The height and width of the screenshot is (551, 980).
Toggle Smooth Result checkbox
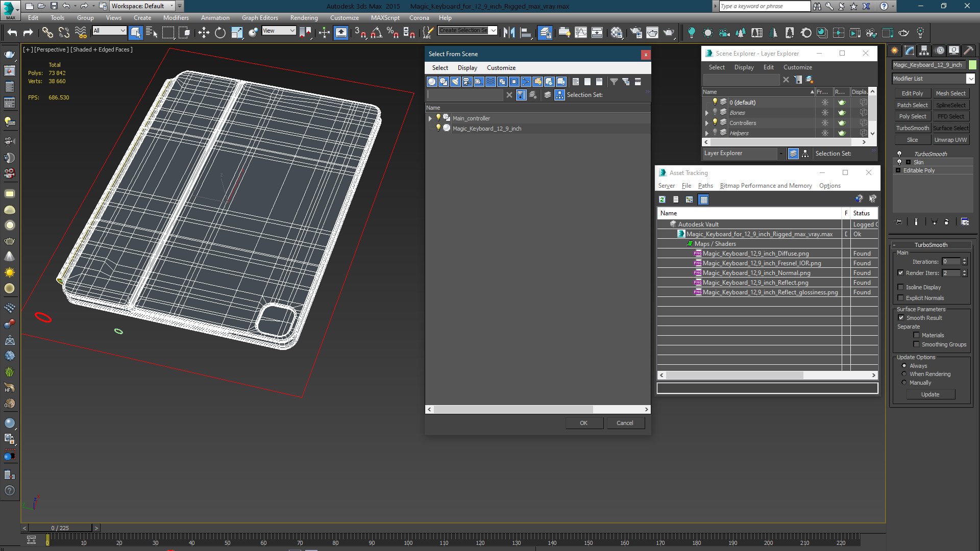click(x=901, y=318)
